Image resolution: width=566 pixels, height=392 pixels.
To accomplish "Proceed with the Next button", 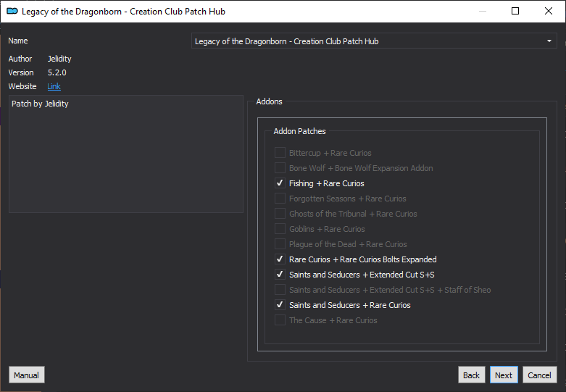I will coord(504,375).
